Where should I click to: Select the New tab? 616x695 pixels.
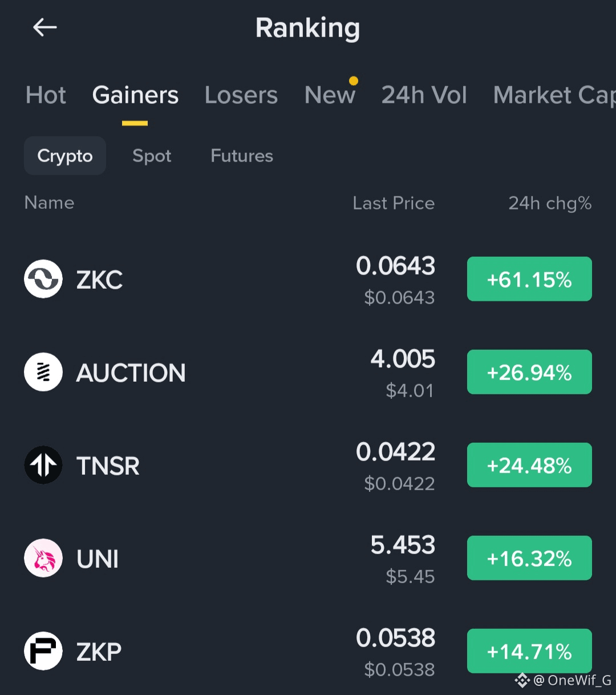(330, 95)
